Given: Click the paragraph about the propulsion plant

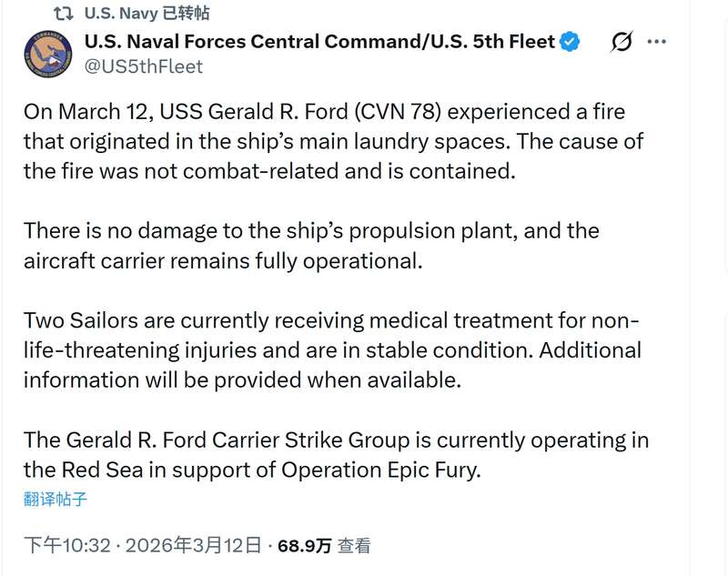Looking at the screenshot, I should tap(309, 246).
